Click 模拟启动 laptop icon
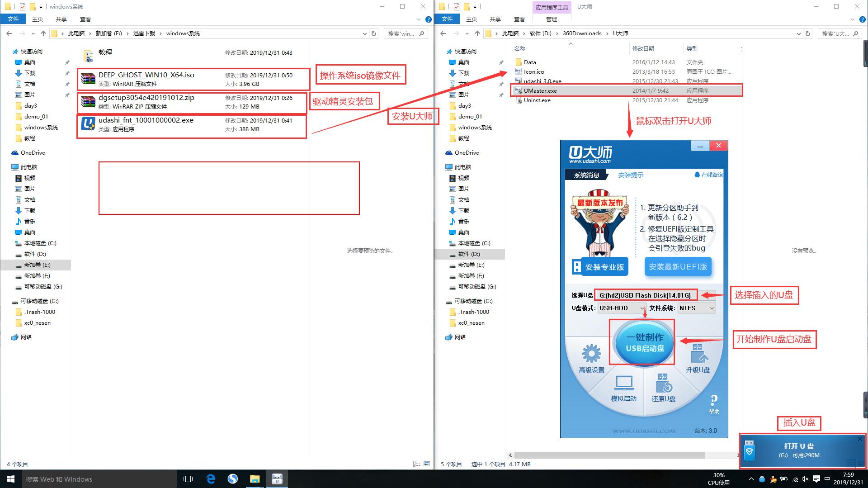 click(x=624, y=389)
